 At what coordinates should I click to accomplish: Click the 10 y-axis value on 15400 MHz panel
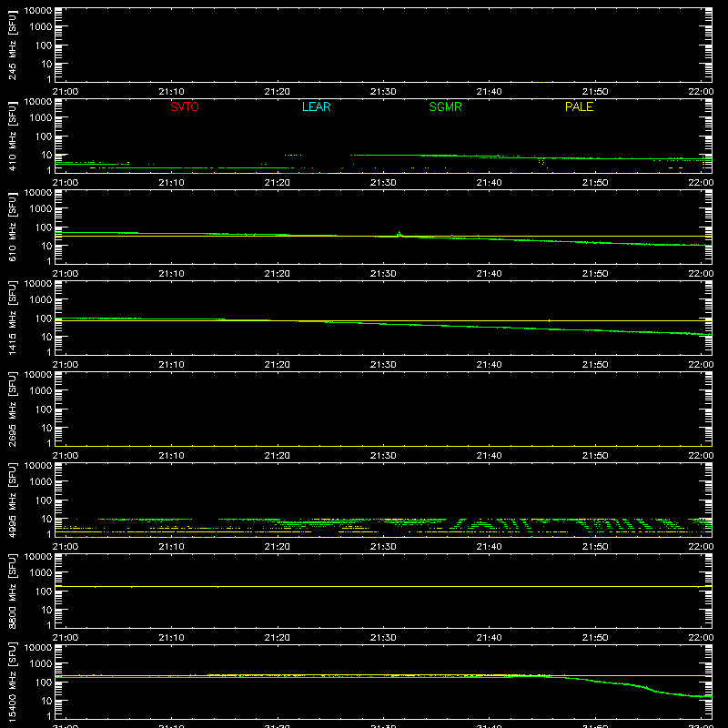pos(47,701)
